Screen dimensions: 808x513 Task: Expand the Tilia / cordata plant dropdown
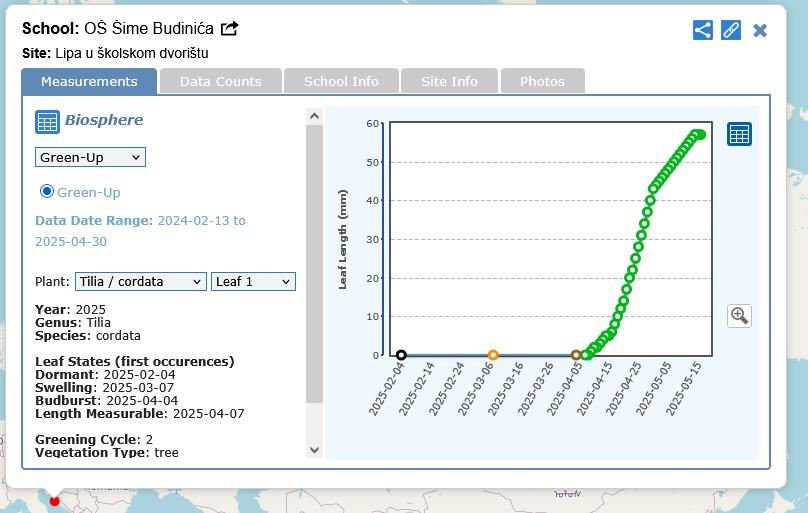(140, 282)
